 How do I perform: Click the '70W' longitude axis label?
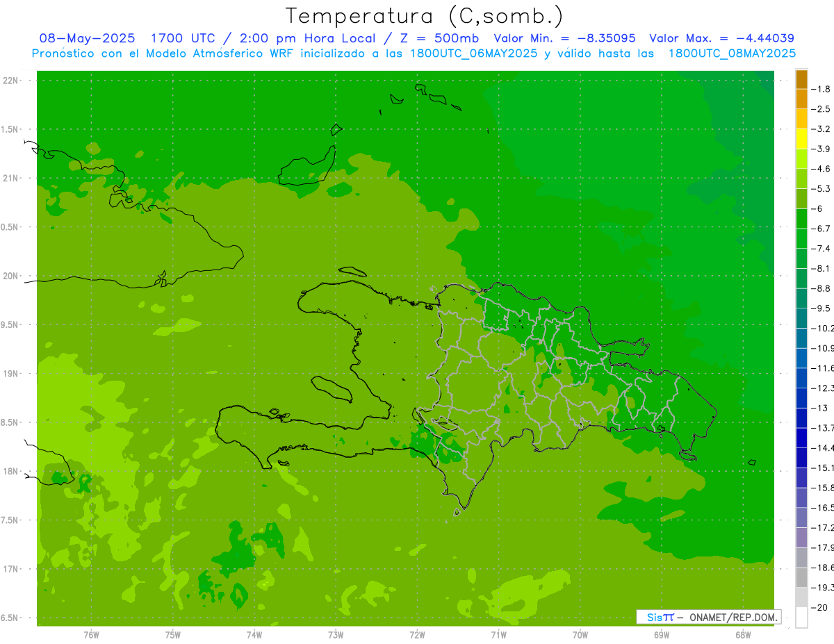[x=580, y=634]
